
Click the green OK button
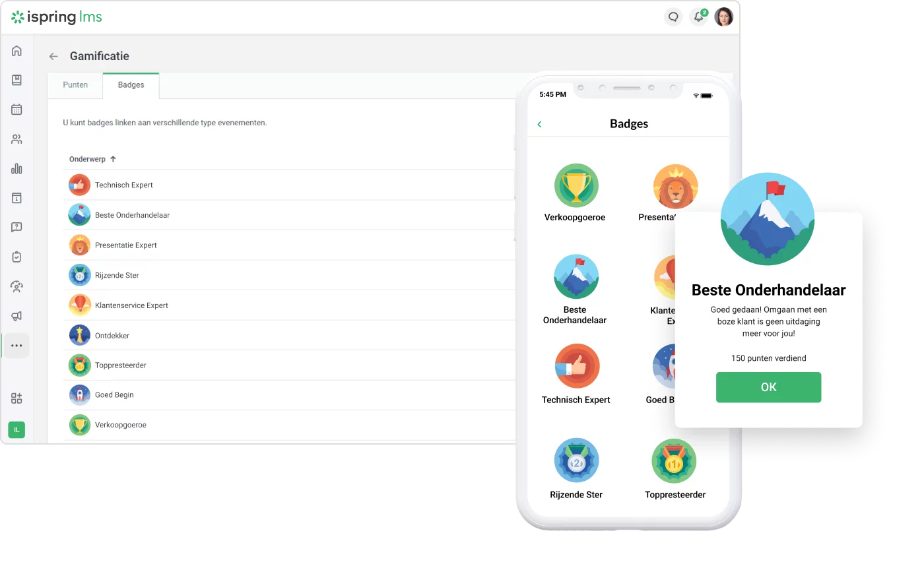point(768,387)
